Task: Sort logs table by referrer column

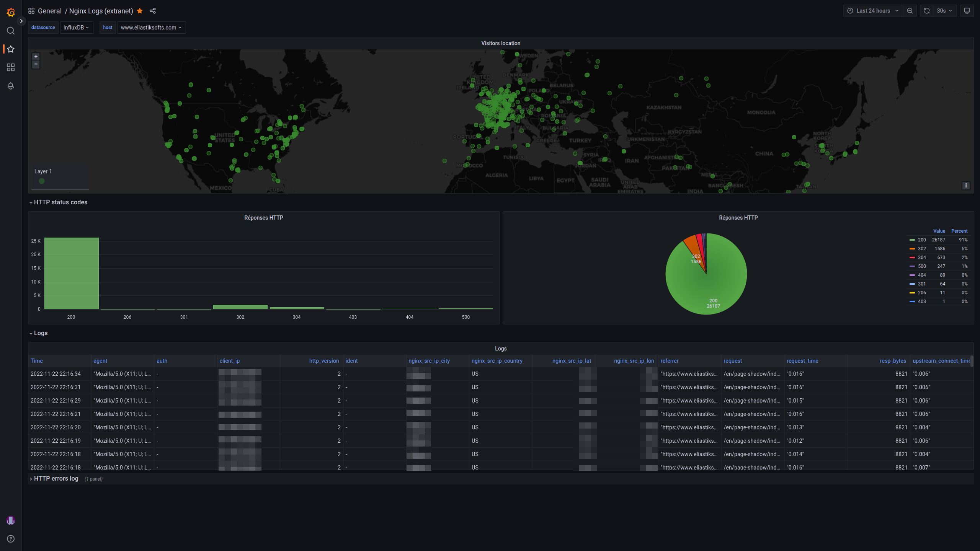Action: coord(670,361)
